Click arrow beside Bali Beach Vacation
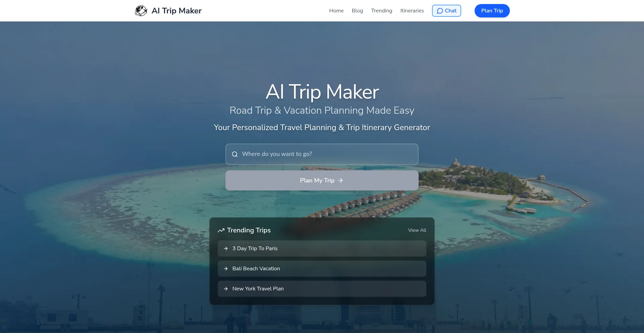Image resolution: width=644 pixels, height=333 pixels. (226, 269)
